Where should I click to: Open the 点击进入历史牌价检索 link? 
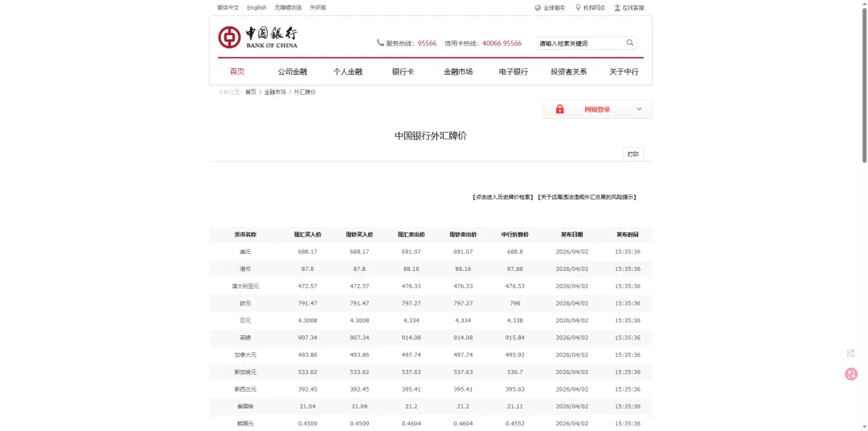click(502, 197)
